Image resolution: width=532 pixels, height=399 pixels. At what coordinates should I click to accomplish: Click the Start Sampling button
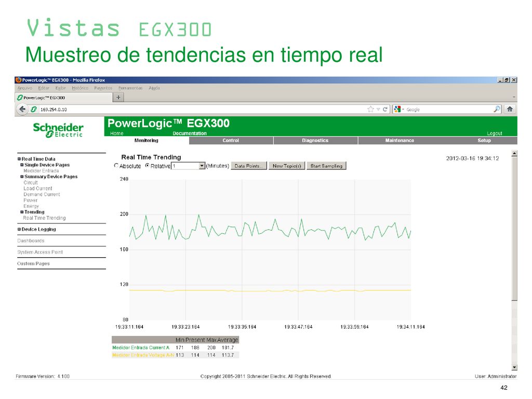pyautogui.click(x=326, y=166)
